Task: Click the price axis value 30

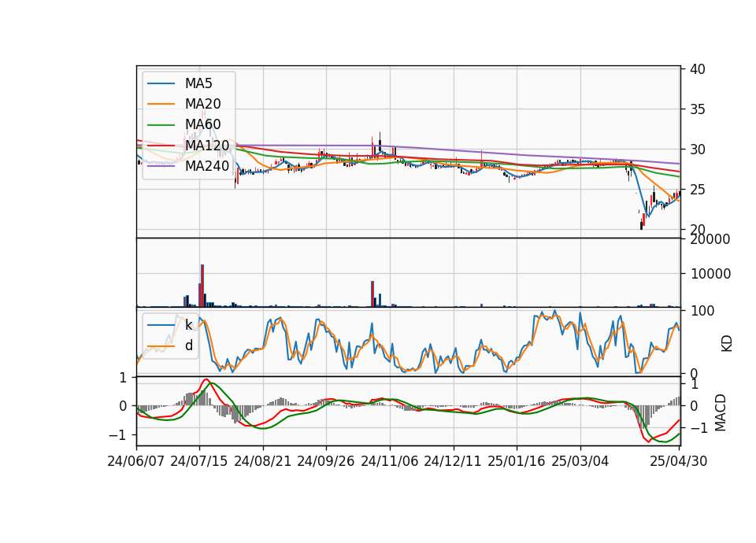Action: (x=697, y=150)
